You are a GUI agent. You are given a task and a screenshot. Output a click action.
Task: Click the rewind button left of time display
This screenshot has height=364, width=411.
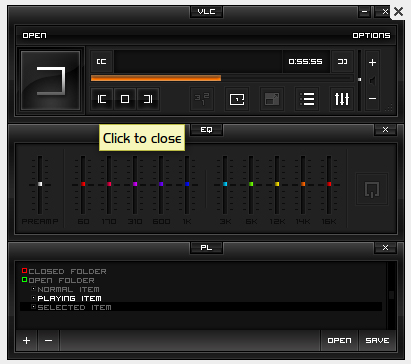tap(101, 62)
